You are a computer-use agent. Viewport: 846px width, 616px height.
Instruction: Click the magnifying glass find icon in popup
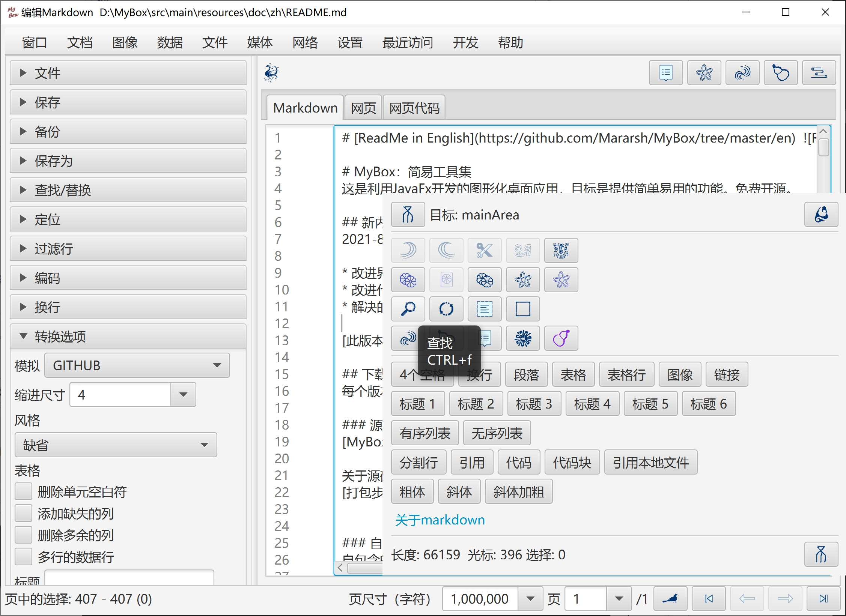(x=408, y=309)
